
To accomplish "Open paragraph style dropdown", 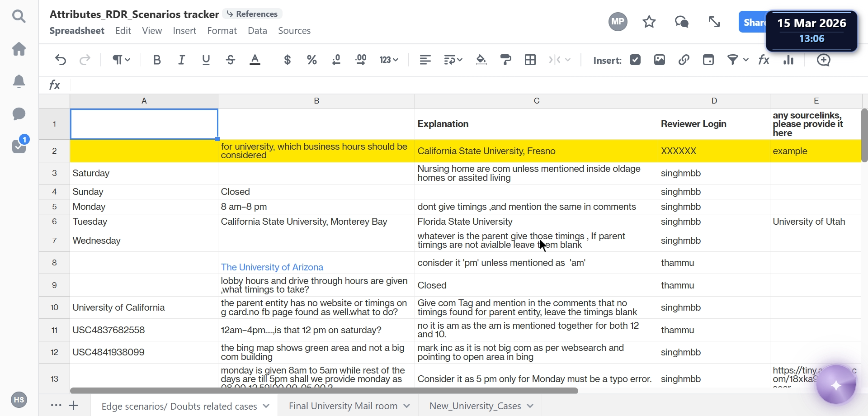I will click(x=121, y=60).
